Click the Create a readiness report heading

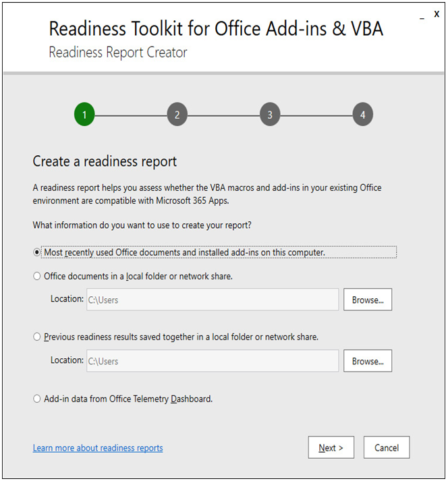(x=105, y=161)
